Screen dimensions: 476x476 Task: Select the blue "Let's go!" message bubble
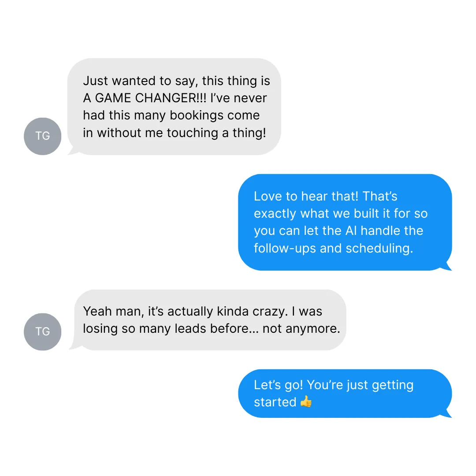point(345,394)
